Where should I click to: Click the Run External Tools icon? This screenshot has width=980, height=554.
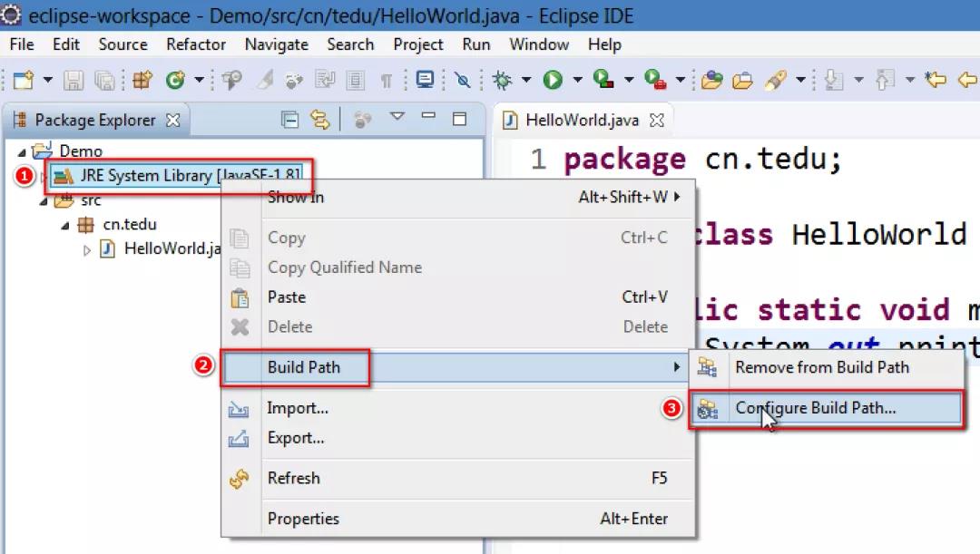coord(655,80)
